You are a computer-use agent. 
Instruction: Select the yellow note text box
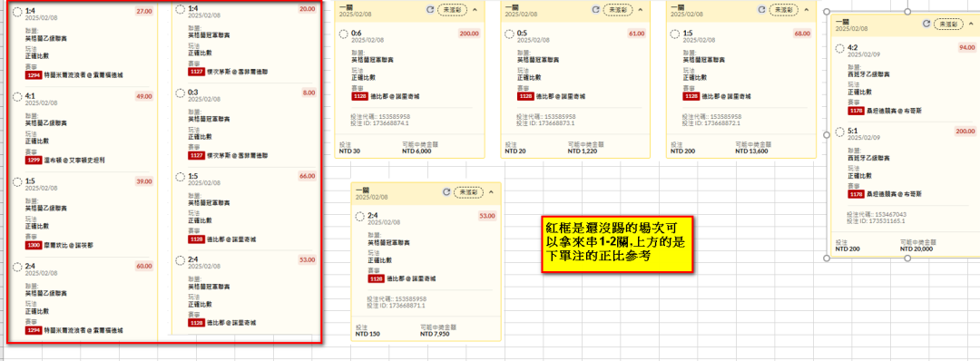pos(618,244)
